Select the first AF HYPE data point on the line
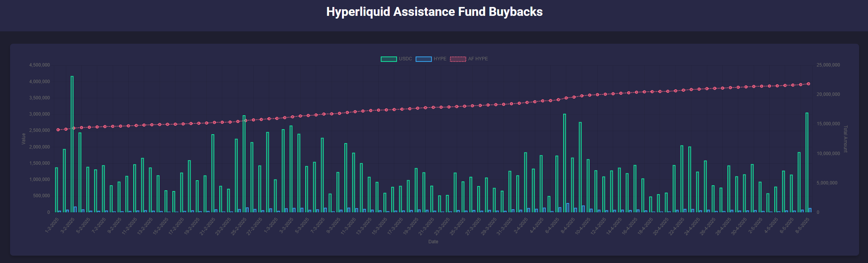Screen dimensions: 868x263 [x=58, y=130]
